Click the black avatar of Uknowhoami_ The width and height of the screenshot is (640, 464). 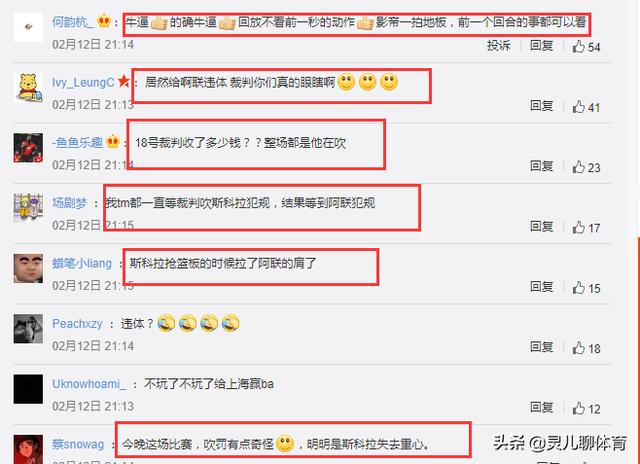[x=28, y=389]
